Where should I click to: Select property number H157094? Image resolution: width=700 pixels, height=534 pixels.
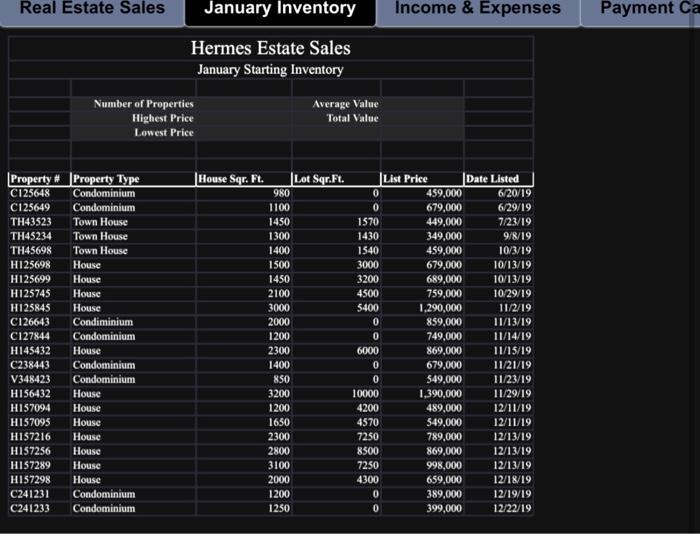coord(39,408)
